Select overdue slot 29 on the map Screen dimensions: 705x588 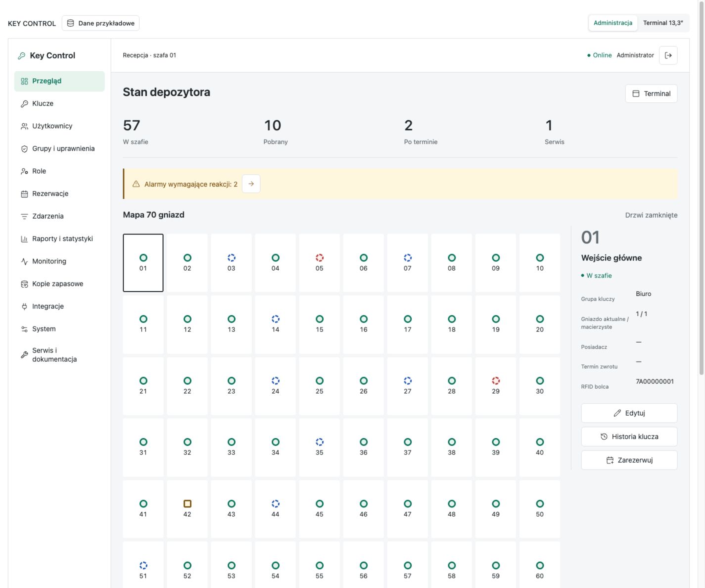[496, 386]
